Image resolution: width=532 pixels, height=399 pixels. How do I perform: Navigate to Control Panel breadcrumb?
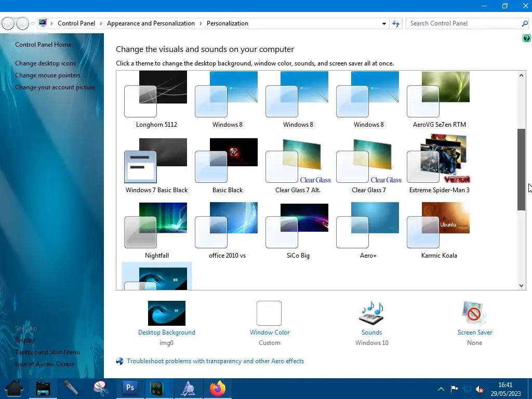(x=76, y=23)
